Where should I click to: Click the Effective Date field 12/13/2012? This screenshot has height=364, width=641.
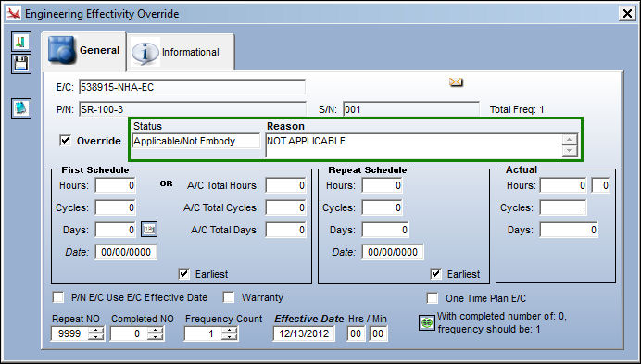tap(304, 333)
